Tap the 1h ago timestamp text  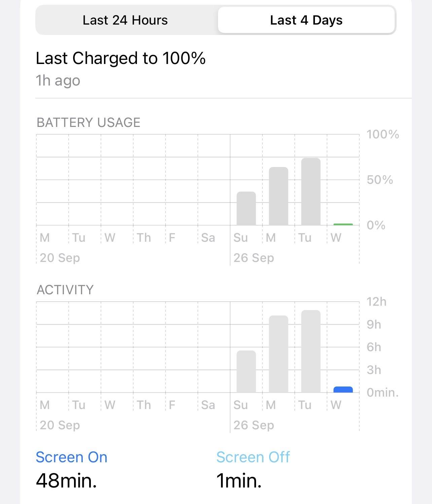[58, 81]
